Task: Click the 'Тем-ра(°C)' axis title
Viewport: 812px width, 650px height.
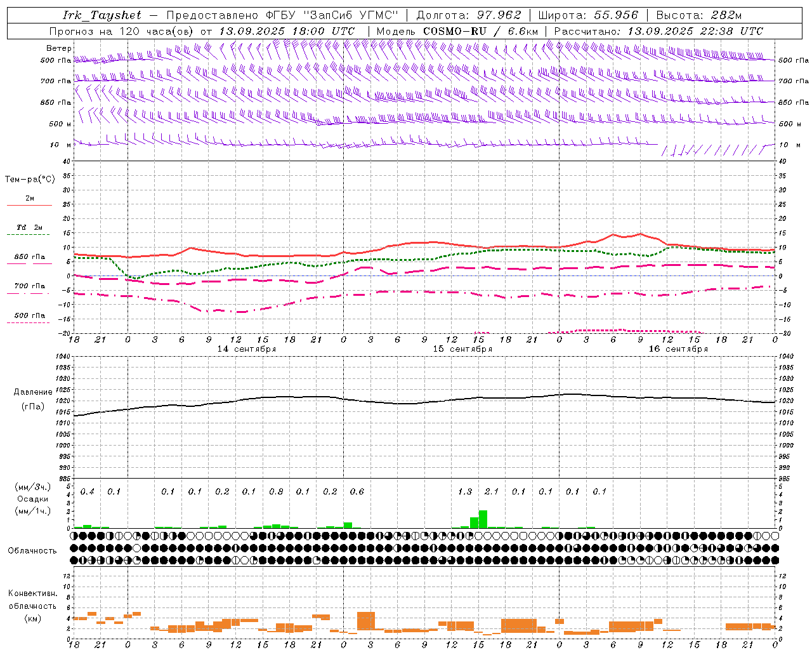Action: (x=30, y=180)
